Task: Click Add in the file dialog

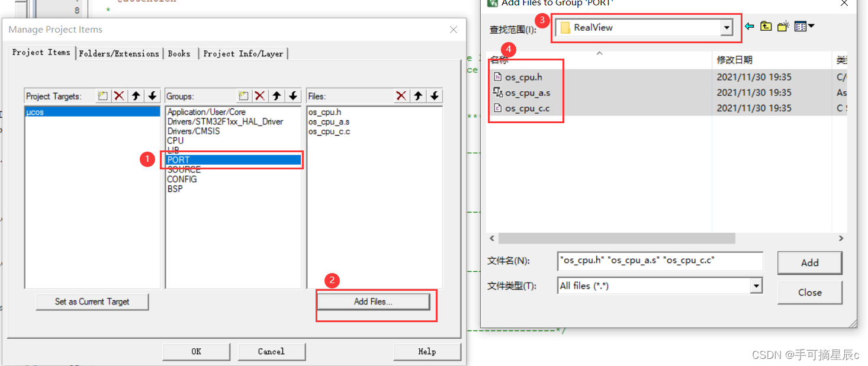Action: [809, 263]
